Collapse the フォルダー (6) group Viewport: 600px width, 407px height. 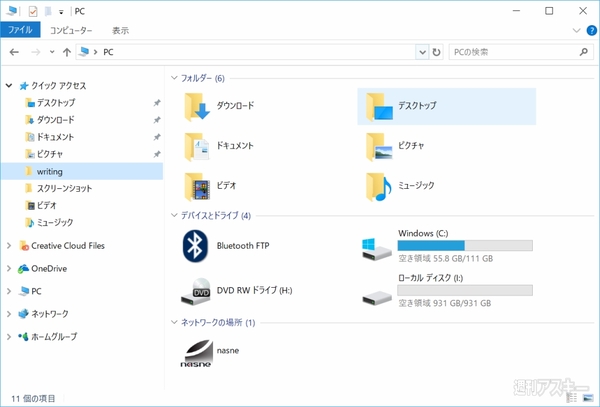pos(174,78)
